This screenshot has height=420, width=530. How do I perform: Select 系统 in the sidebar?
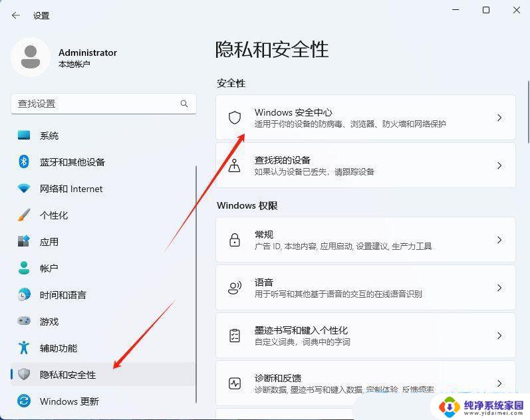pyautogui.click(x=49, y=136)
